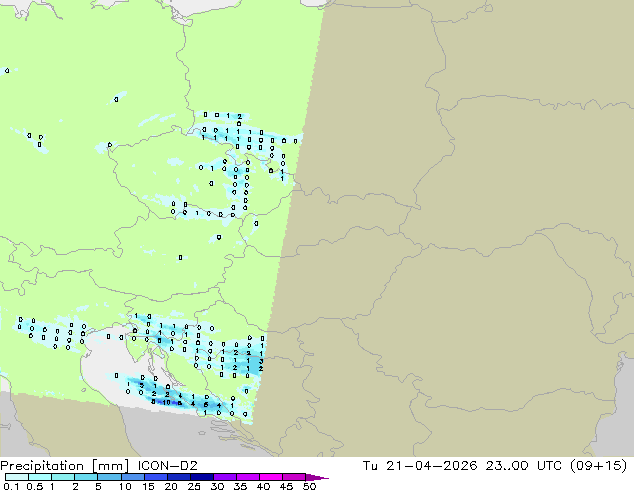
Task: Click the '10' precipitation value on the map
Action: (167, 402)
